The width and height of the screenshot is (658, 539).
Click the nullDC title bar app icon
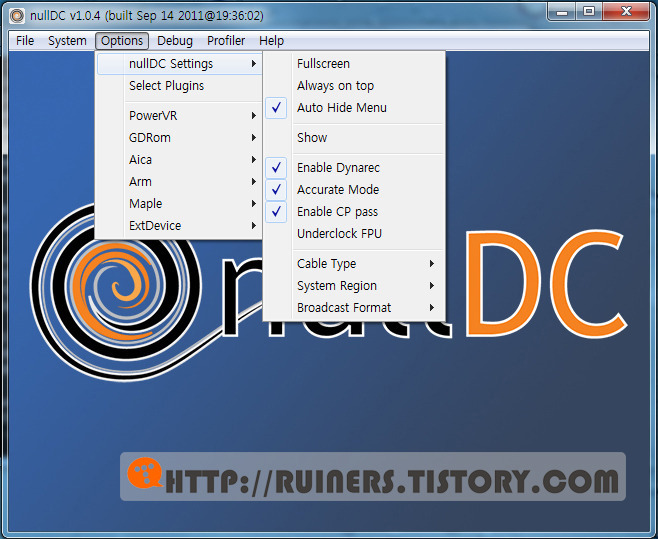[x=17, y=16]
